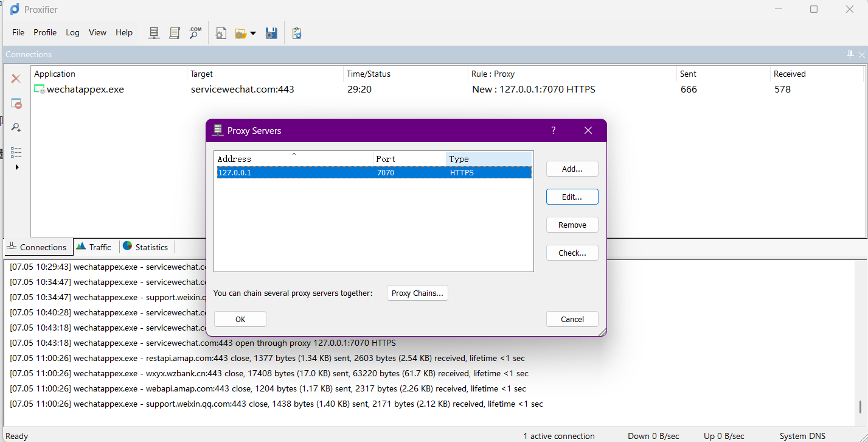
Task: Click the Time/Status column header
Action: 406,74
